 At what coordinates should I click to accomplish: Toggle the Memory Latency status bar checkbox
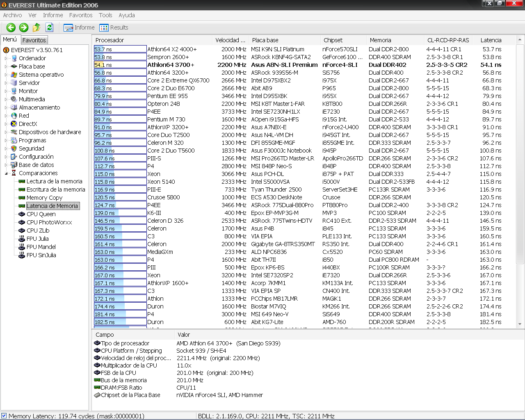pyautogui.click(x=4, y=415)
